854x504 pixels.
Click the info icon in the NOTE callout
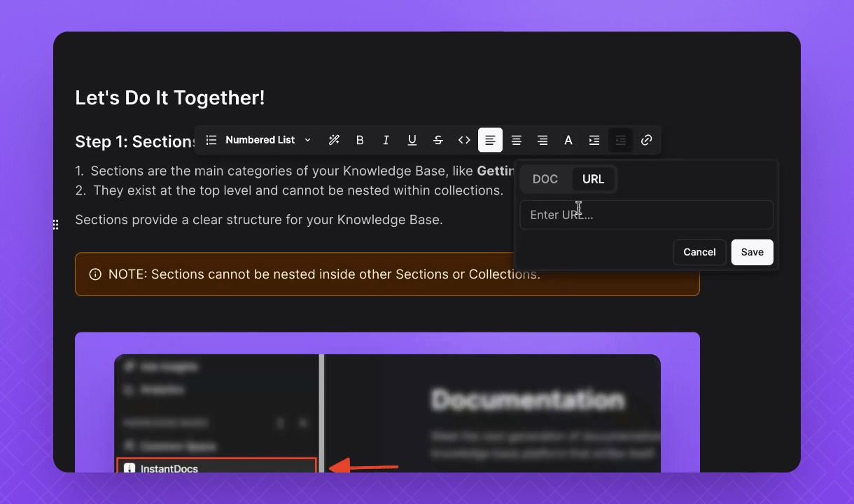95,274
